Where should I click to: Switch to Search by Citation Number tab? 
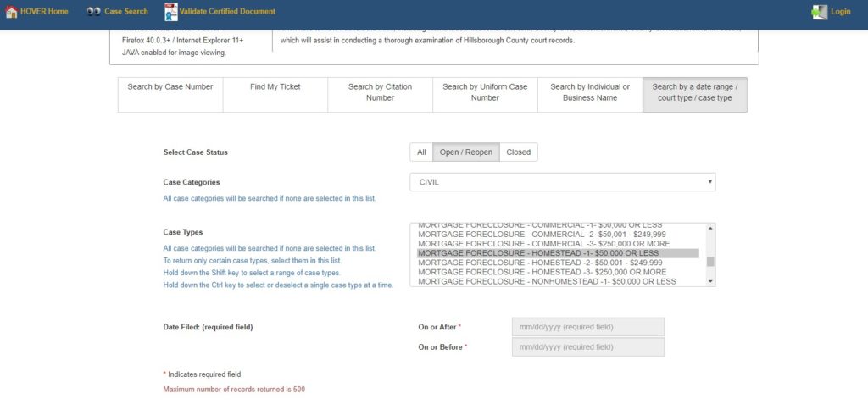point(381,95)
